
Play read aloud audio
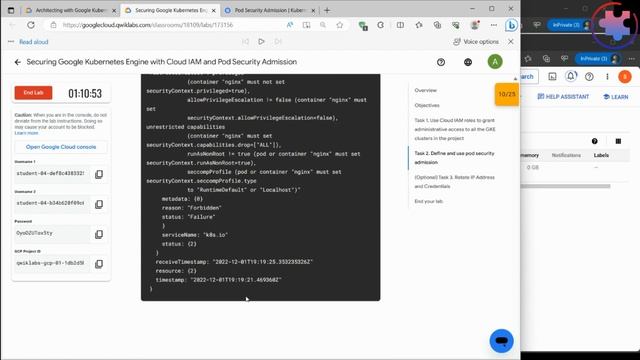[x=261, y=42]
